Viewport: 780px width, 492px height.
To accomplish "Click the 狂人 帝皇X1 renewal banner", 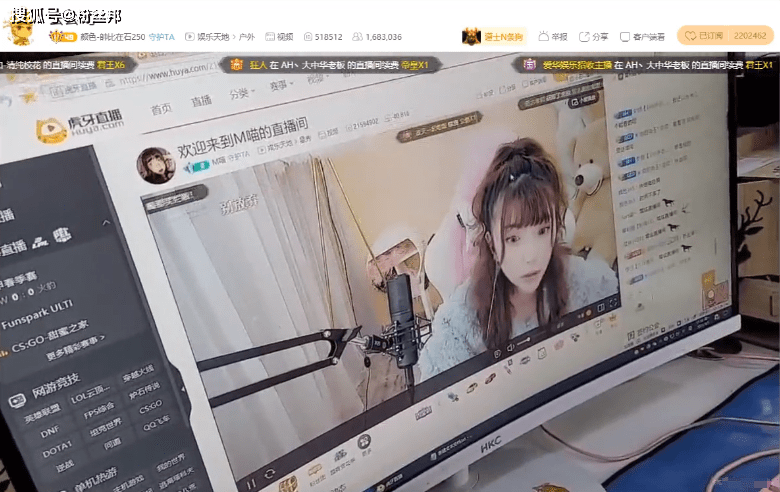I will click(330, 65).
